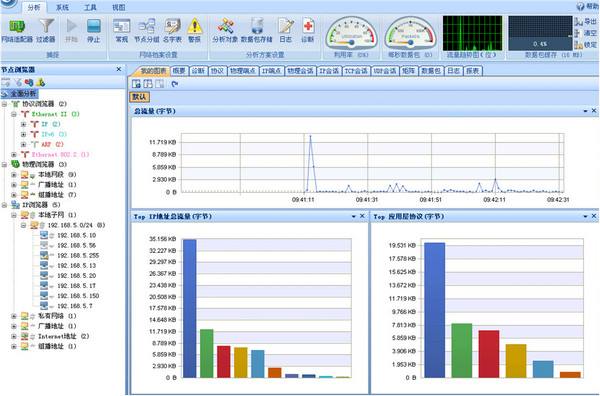Click the 导出 export button
Viewport: 600px width, 396px height.
coord(585,22)
